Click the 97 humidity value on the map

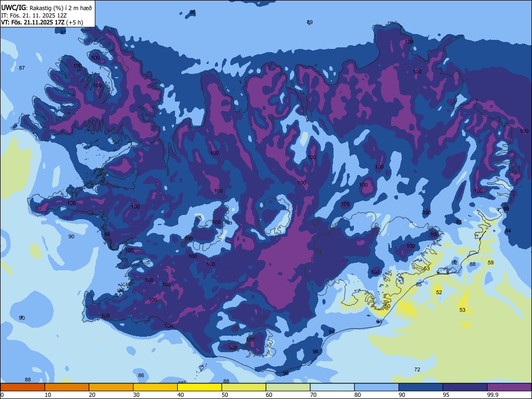(x=459, y=222)
